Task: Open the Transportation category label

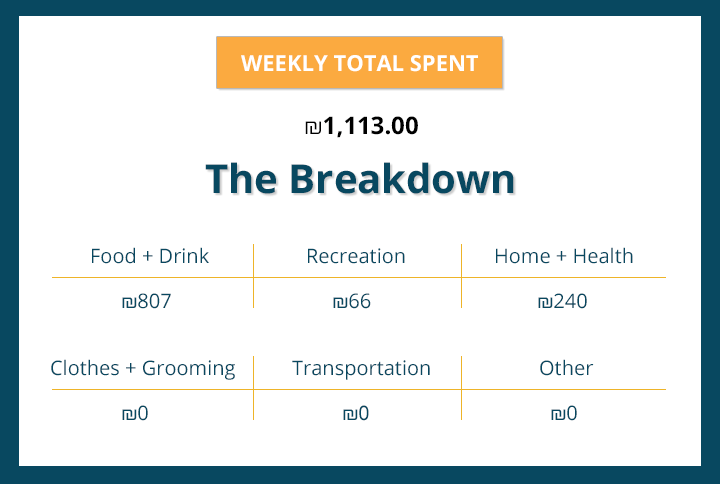Action: pyautogui.click(x=361, y=368)
